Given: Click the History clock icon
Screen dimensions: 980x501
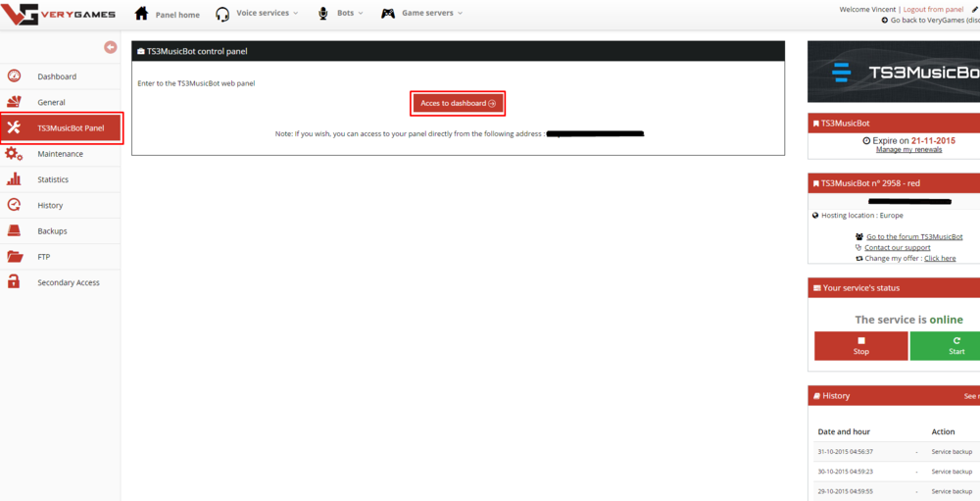Looking at the screenshot, I should click(x=14, y=205).
